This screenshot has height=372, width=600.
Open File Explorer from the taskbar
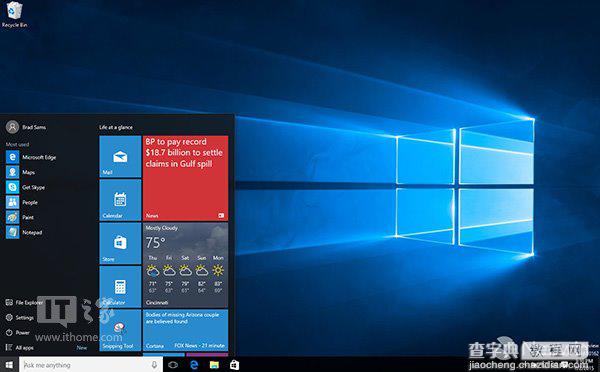tap(214, 365)
